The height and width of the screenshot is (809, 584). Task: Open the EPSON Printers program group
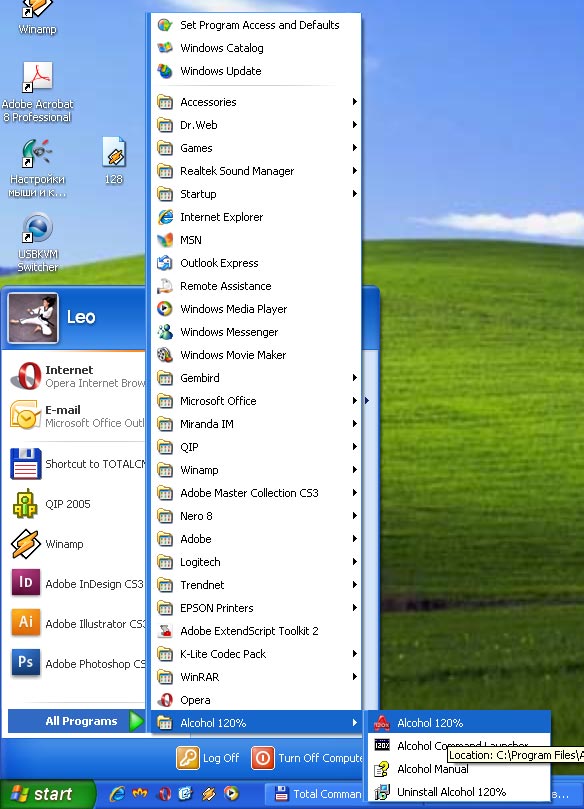pyautogui.click(x=256, y=608)
